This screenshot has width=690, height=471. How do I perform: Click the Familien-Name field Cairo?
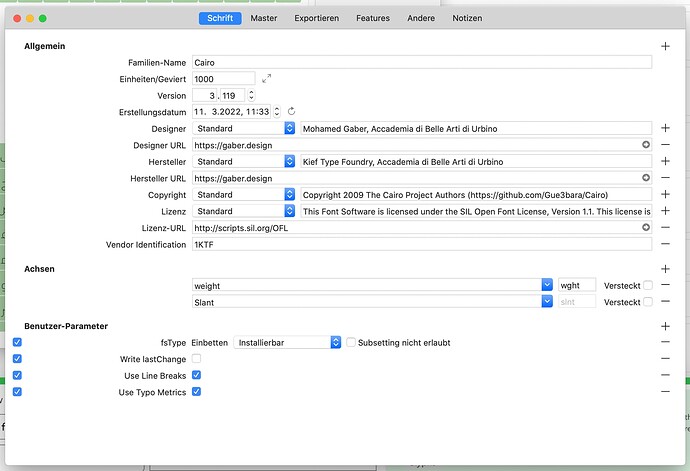click(x=422, y=62)
